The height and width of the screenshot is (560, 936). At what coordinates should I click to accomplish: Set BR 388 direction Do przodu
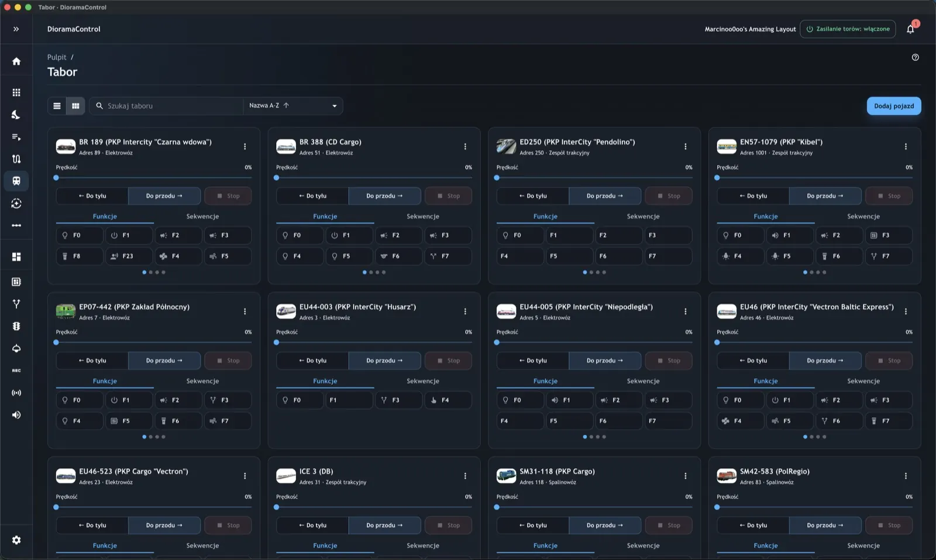tap(384, 196)
